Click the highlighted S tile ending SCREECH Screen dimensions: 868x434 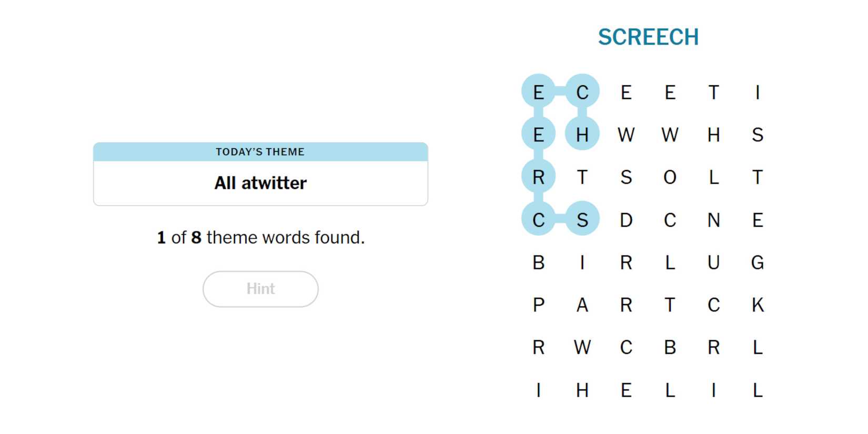tap(582, 219)
